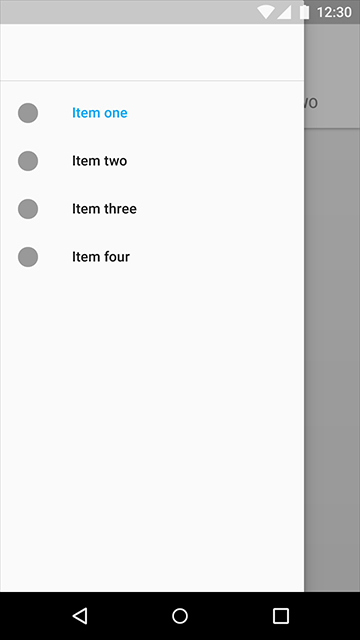Select the highlighted Item one entry

point(152,113)
